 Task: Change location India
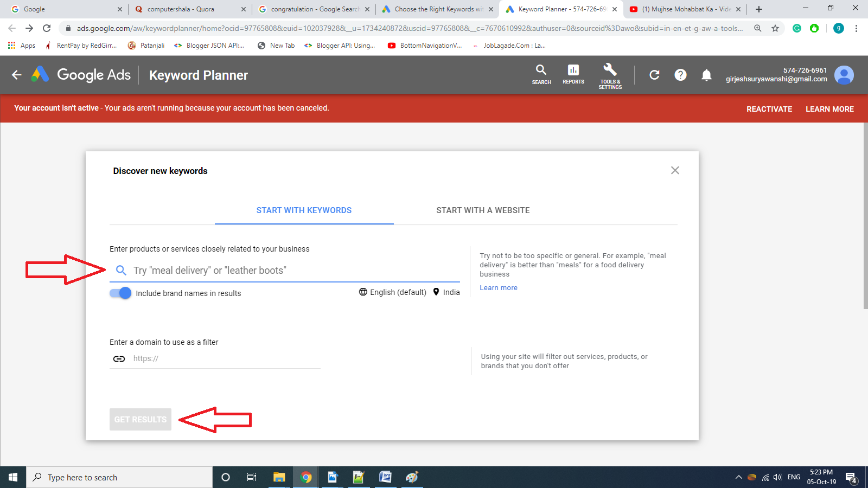tap(446, 292)
